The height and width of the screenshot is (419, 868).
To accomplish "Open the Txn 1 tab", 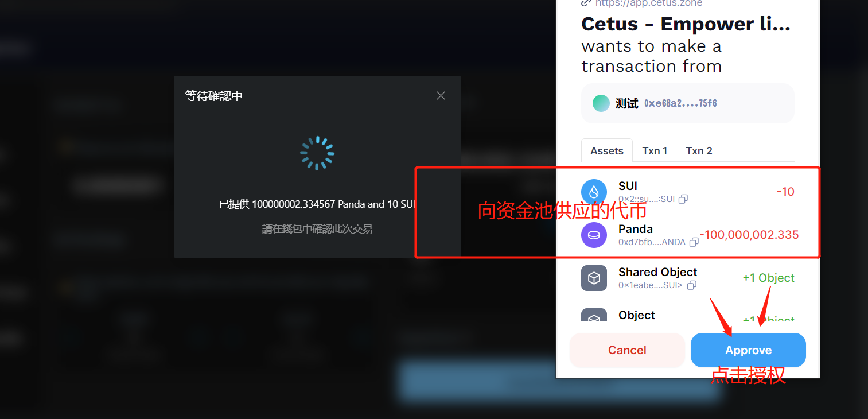I will (x=655, y=150).
